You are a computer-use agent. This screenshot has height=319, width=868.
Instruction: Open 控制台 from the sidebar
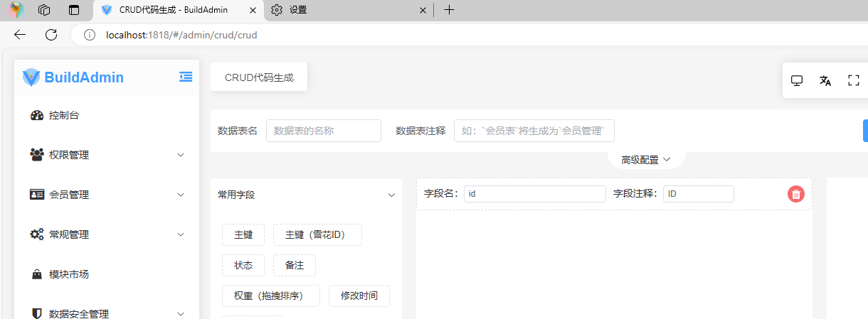[x=64, y=115]
